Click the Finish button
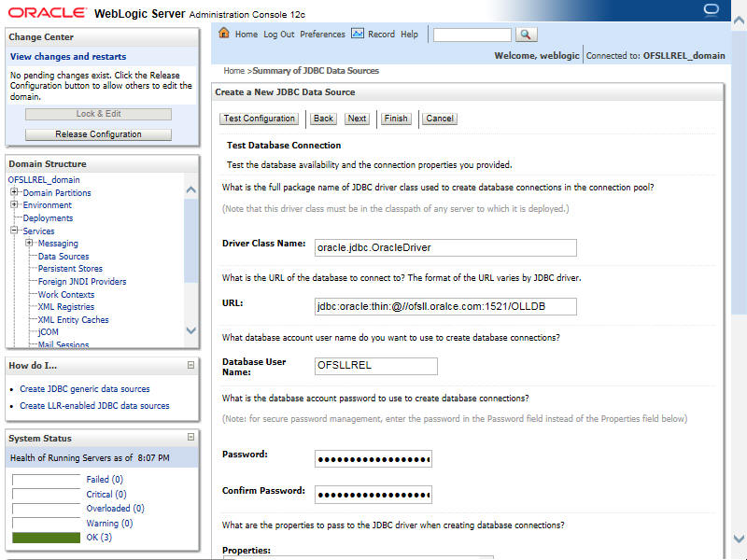The image size is (747, 560). pos(396,119)
